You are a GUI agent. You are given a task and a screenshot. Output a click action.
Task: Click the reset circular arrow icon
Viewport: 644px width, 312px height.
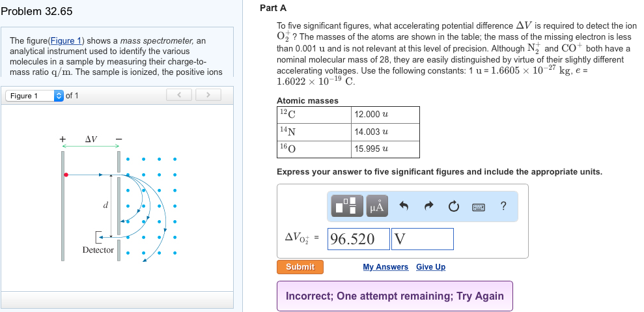click(453, 206)
